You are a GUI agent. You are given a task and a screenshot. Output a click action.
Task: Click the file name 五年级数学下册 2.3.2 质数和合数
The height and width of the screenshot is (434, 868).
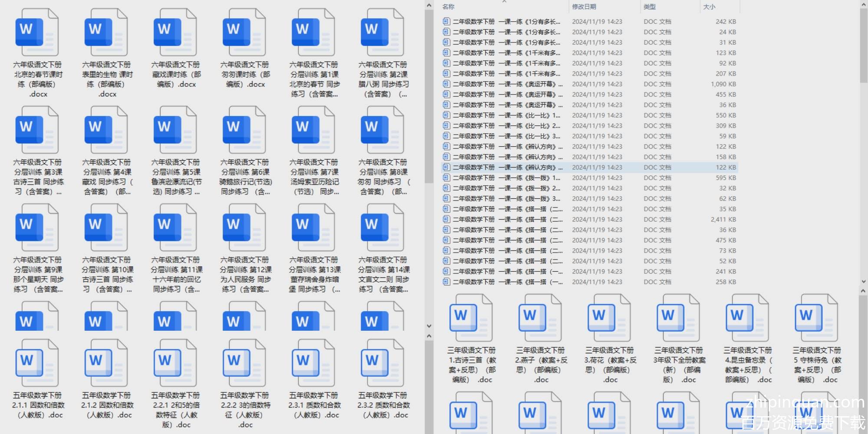click(x=383, y=405)
